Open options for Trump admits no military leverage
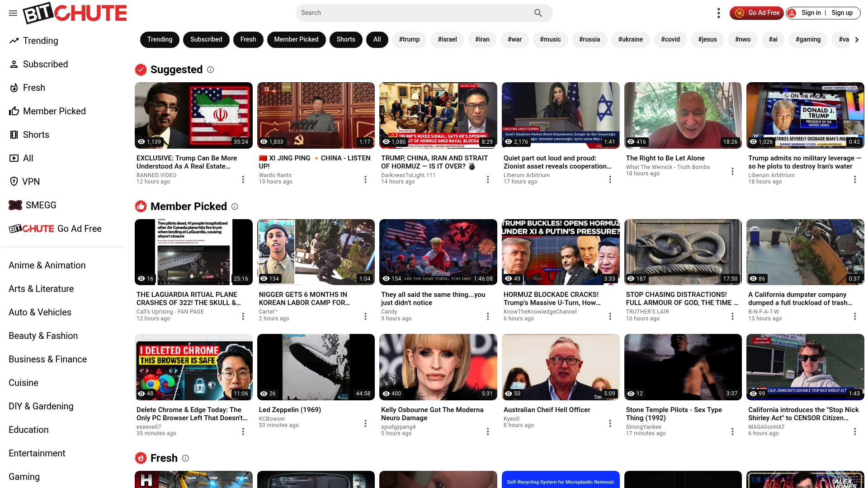 coord(855,179)
